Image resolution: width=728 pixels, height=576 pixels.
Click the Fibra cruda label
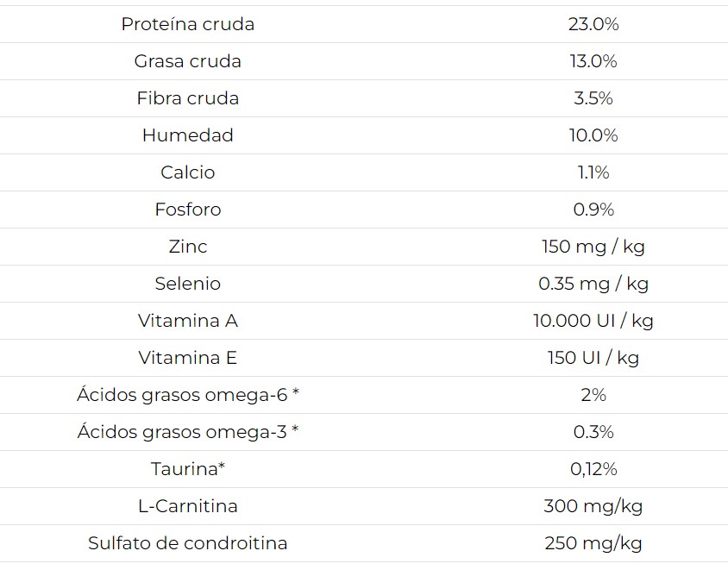(x=188, y=98)
